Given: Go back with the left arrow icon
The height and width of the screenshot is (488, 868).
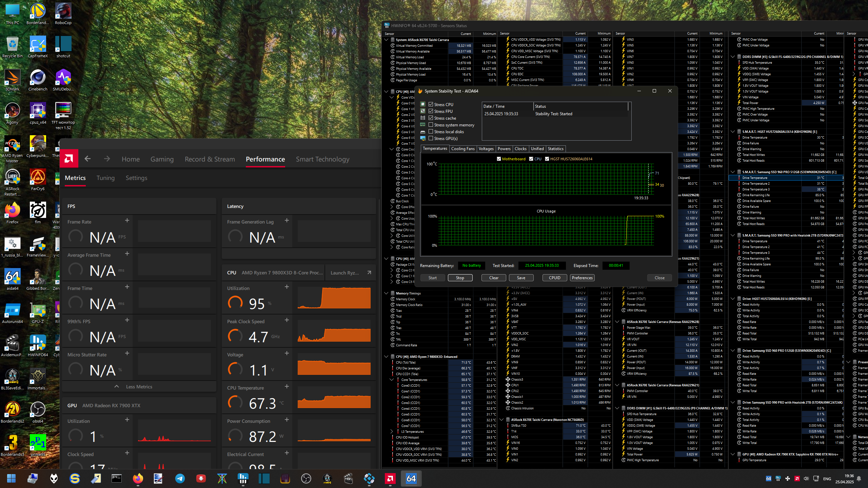Looking at the screenshot, I should (x=87, y=159).
